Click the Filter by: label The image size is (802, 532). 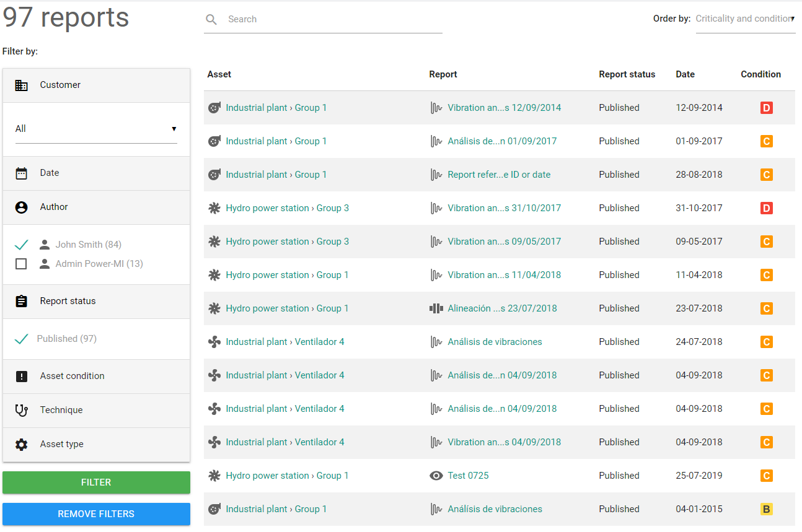(20, 51)
